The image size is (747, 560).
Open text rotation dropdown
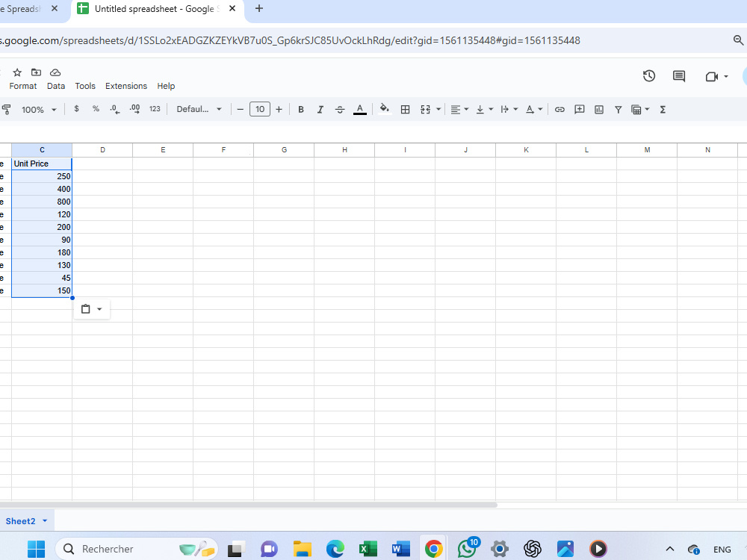tap(534, 110)
